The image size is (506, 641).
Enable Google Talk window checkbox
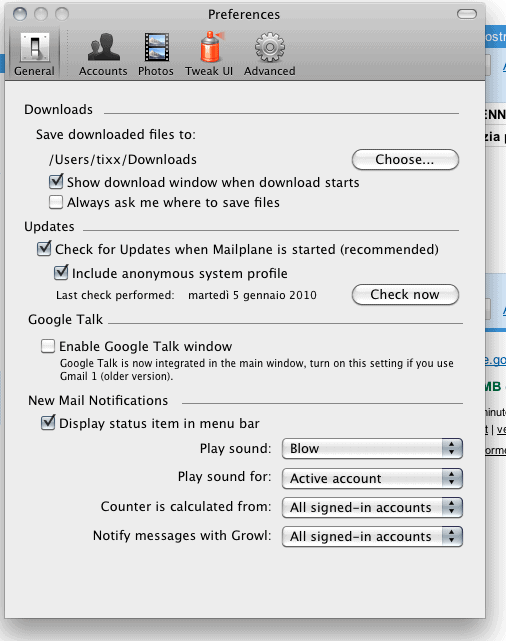[x=48, y=346]
